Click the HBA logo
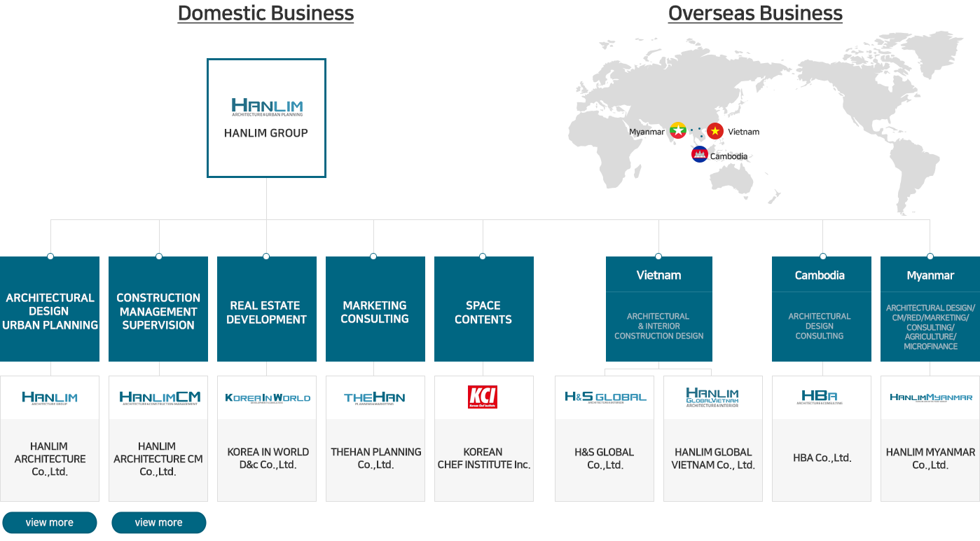The height and width of the screenshot is (541, 980). coord(820,397)
